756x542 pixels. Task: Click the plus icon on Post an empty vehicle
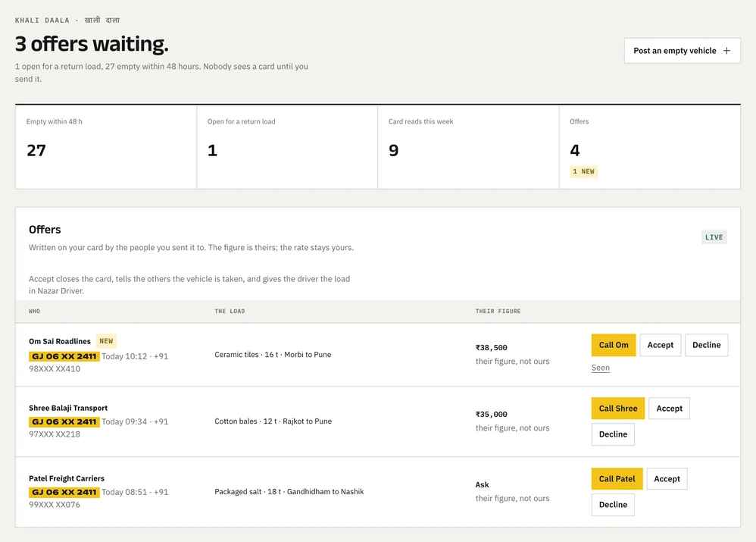tap(726, 51)
